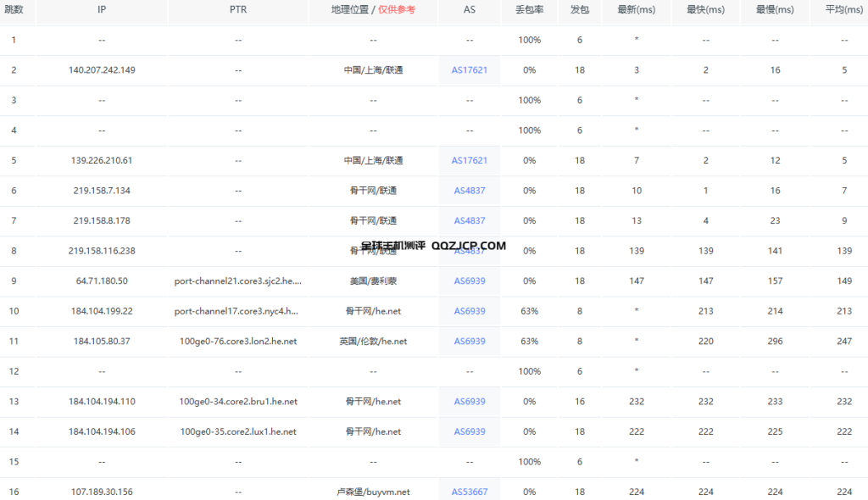868x500 pixels.
Task: Select IP address 140.207.242.149
Action: [101, 69]
